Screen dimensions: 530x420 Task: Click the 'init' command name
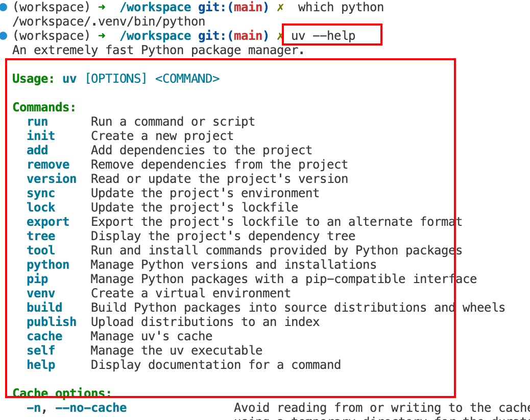pos(41,136)
